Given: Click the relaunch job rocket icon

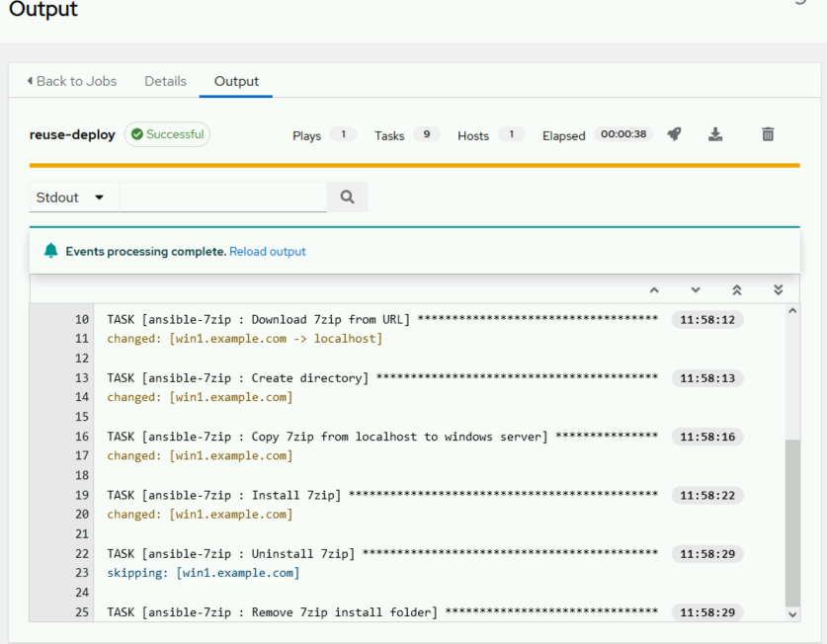Looking at the screenshot, I should (674, 134).
